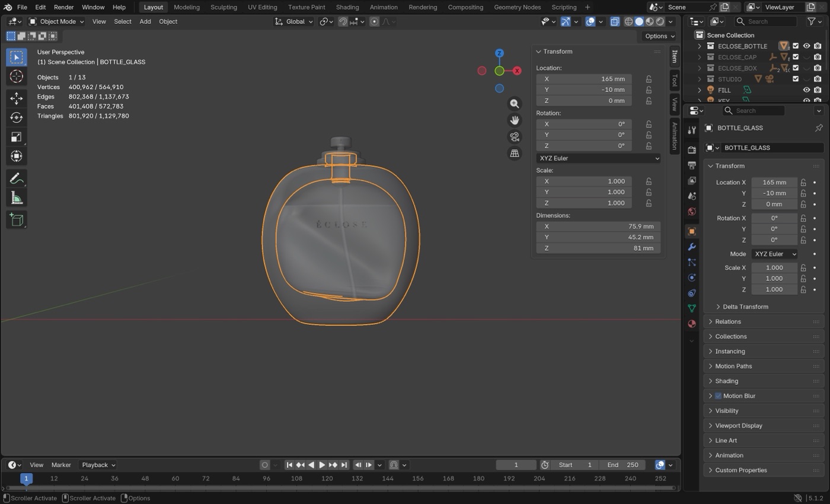Lock Location X in the sidebar Transform panel
The image size is (830, 504).
649,79
